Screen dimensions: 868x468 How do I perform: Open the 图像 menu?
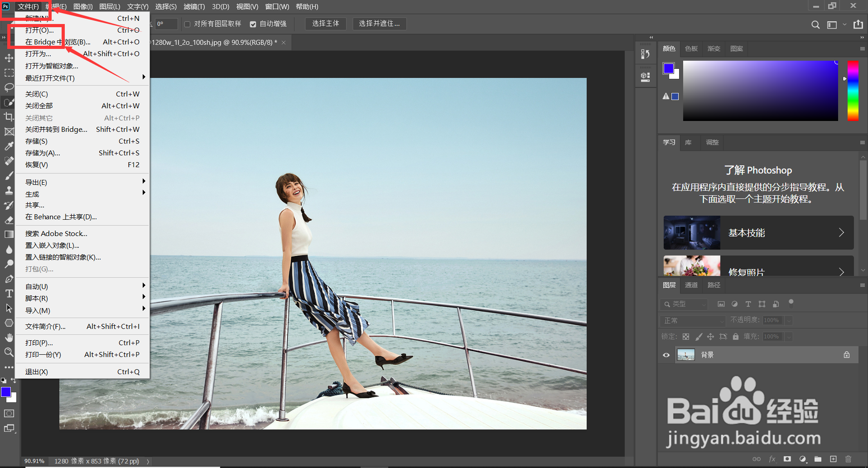tap(83, 6)
